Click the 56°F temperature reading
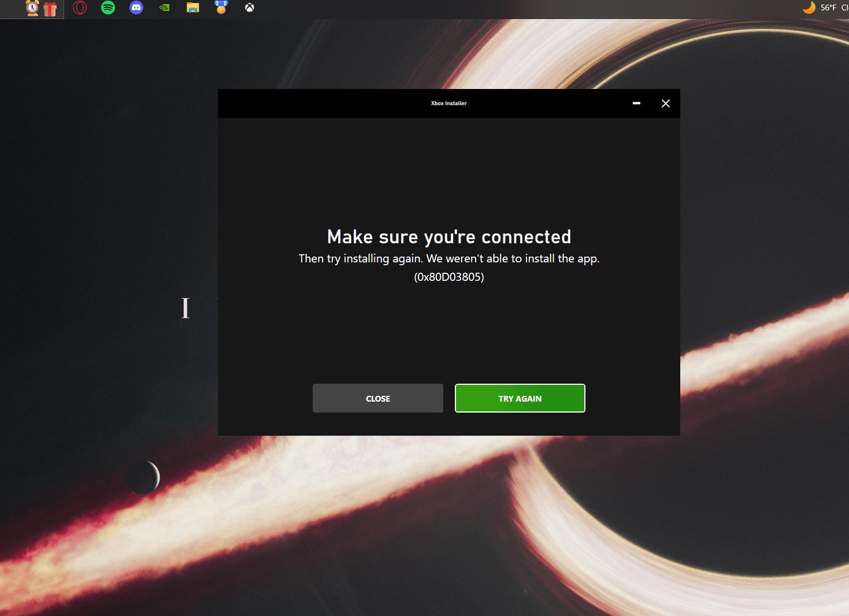Viewport: 849px width, 616px height. point(828,8)
